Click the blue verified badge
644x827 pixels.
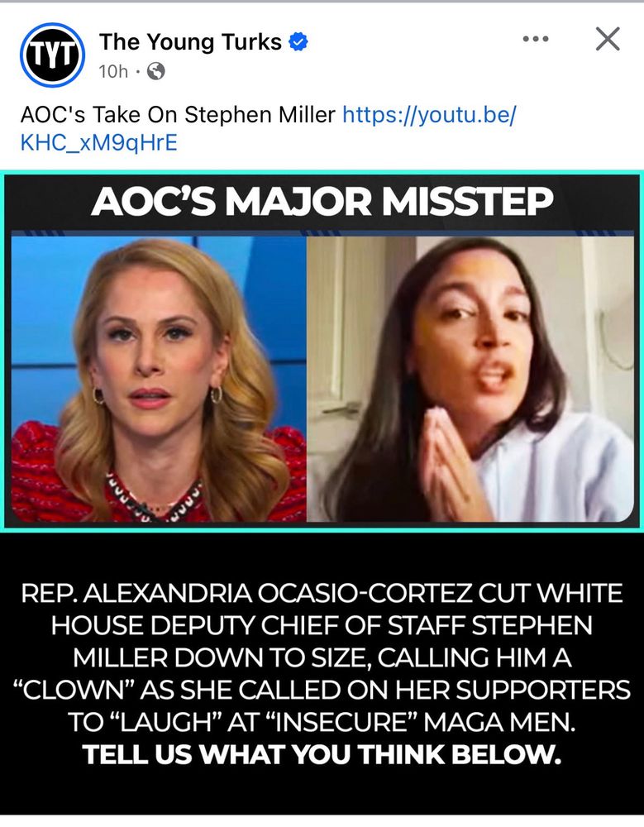[x=298, y=41]
